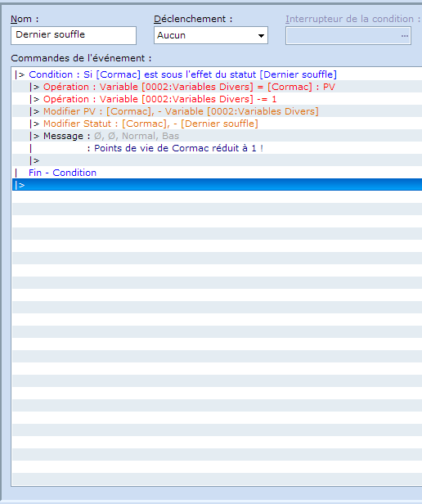This screenshot has height=504, width=422.
Task: Open the Déclenchement dropdown set to Aucun
Action: 210,35
